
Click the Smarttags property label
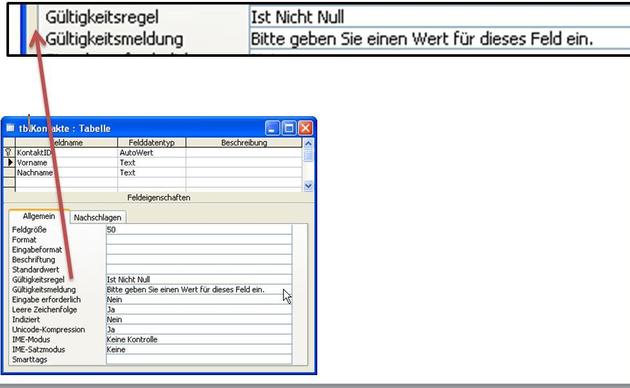[29, 359]
